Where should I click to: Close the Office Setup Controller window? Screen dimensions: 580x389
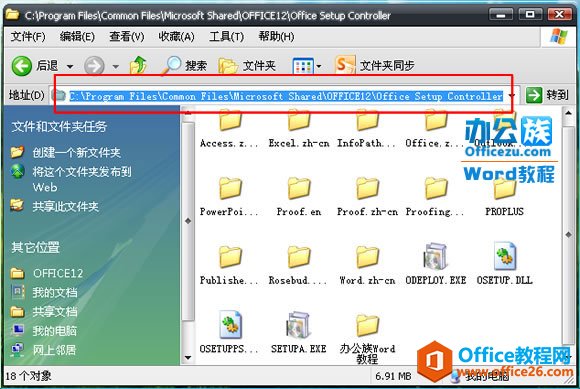(560, 15)
